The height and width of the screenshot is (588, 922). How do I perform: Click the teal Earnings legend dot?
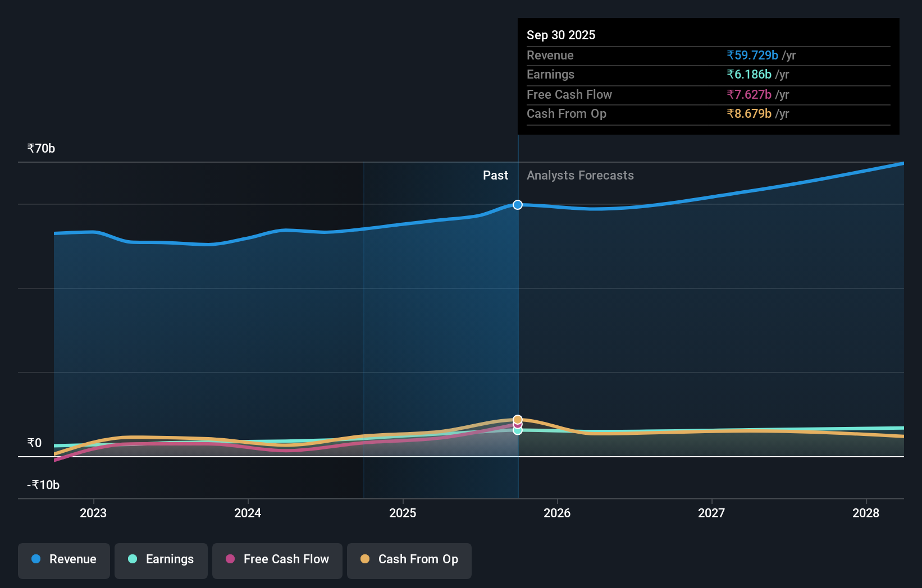tap(131, 559)
